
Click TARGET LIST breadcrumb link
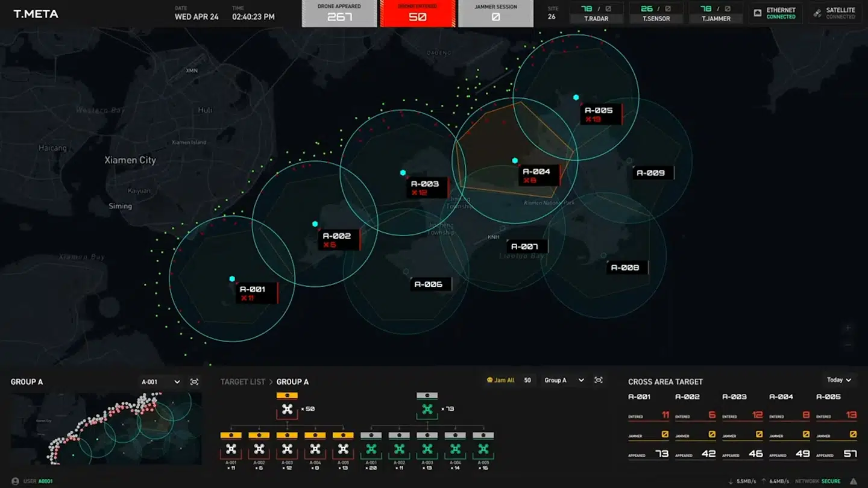[x=242, y=382]
